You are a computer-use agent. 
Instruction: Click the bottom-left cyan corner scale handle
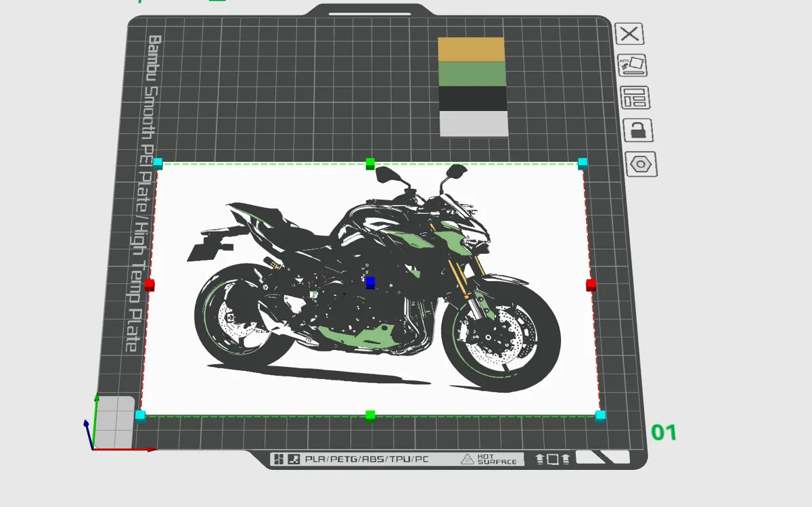coord(140,416)
